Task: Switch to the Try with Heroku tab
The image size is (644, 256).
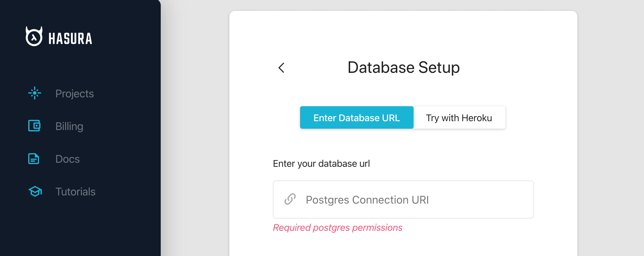Action: (x=459, y=118)
